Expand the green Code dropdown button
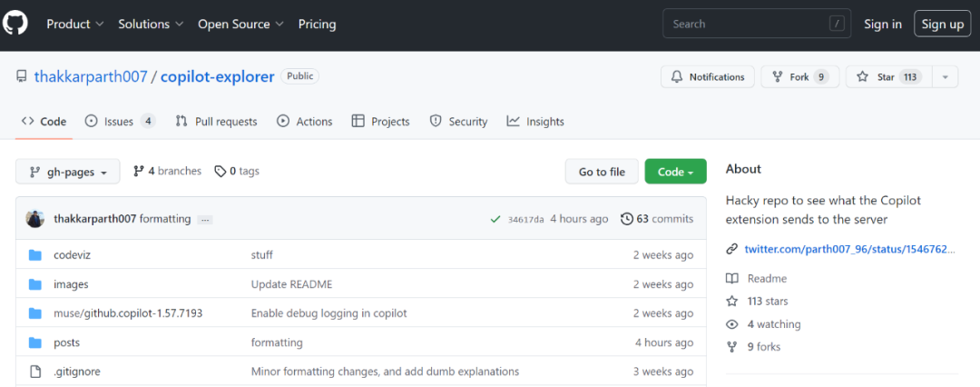 pyautogui.click(x=675, y=172)
